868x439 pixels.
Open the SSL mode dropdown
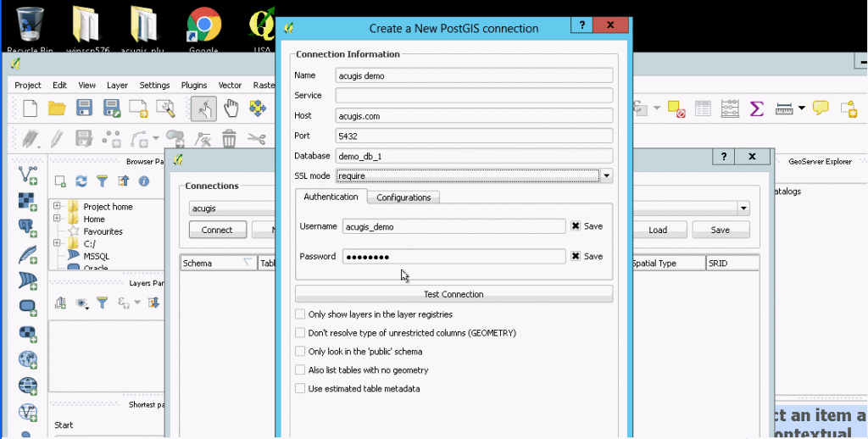pyautogui.click(x=607, y=176)
